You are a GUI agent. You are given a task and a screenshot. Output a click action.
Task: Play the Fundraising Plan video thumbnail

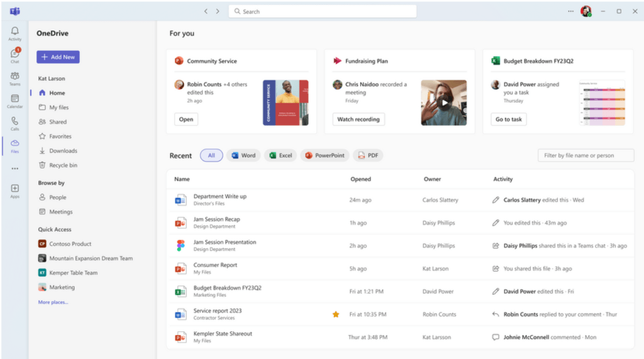click(x=443, y=102)
